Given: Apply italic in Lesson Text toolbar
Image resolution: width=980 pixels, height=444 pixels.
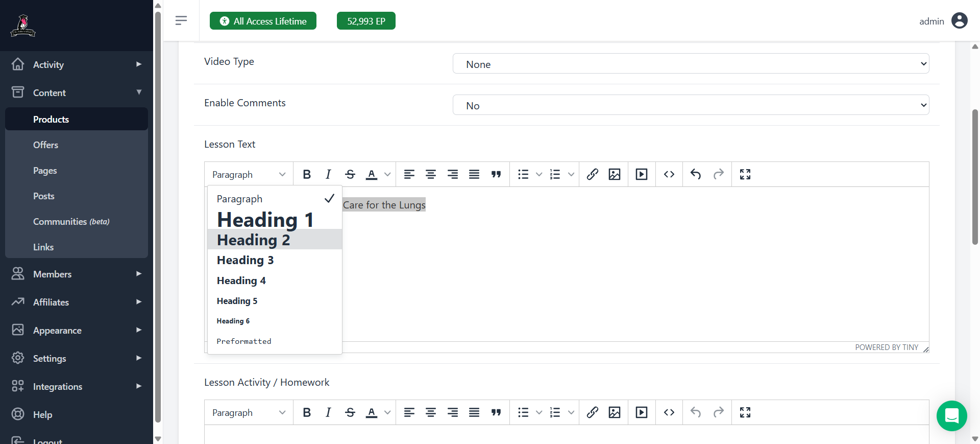Looking at the screenshot, I should tap(328, 175).
